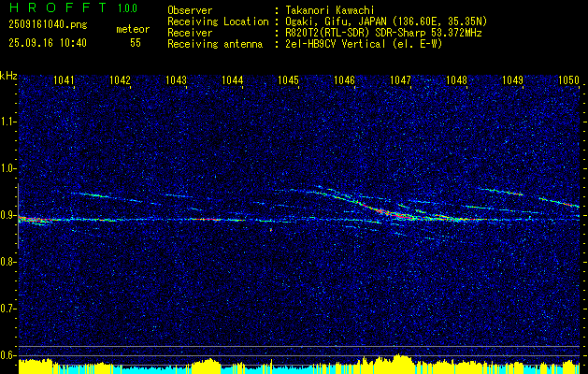Click the HROFFT title text
Image resolution: width=588 pixels, height=374 pixels.
58,7
